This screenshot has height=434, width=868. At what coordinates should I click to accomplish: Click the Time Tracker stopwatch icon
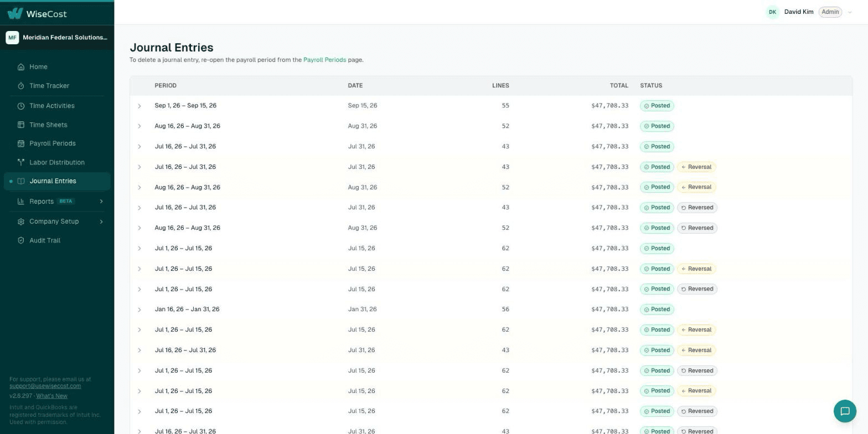pos(21,86)
